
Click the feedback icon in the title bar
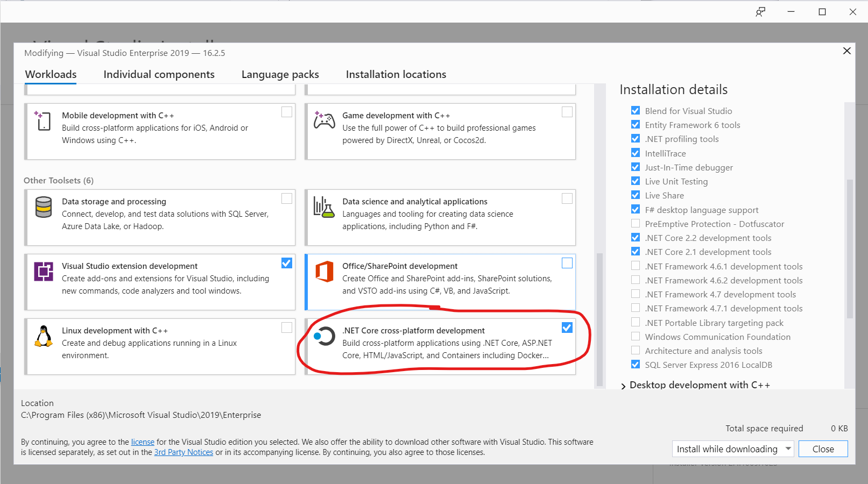[760, 11]
